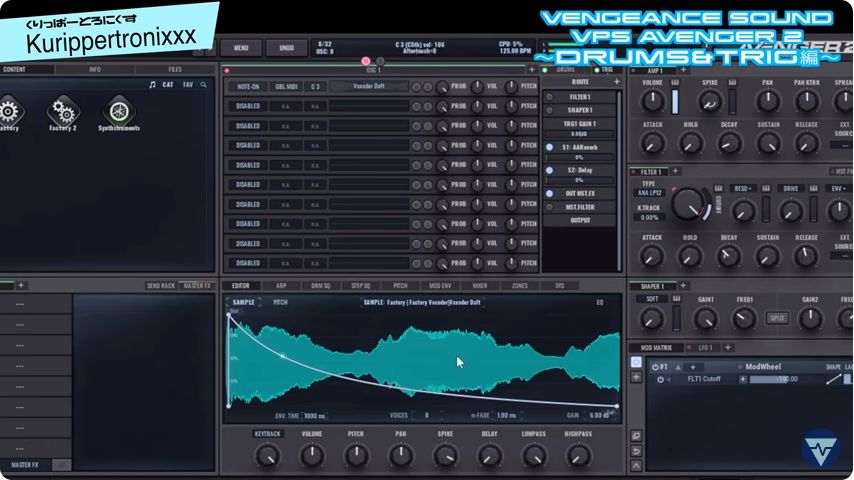
Task: Switch to the STEP SQ tab
Action: point(361,285)
